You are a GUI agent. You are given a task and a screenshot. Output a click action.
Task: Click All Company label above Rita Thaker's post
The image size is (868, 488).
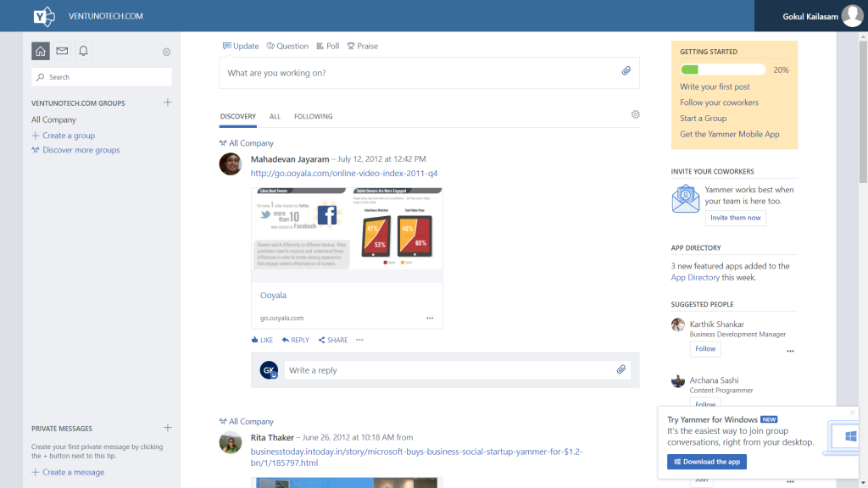[x=247, y=421]
